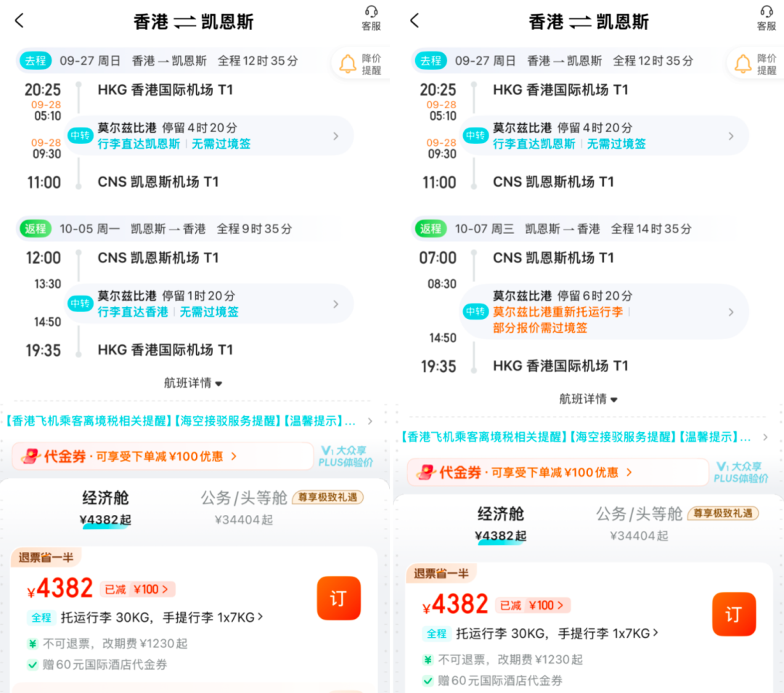
Task: Tap ¥ icon beside 不可退票 on right screen
Action: click(428, 660)
